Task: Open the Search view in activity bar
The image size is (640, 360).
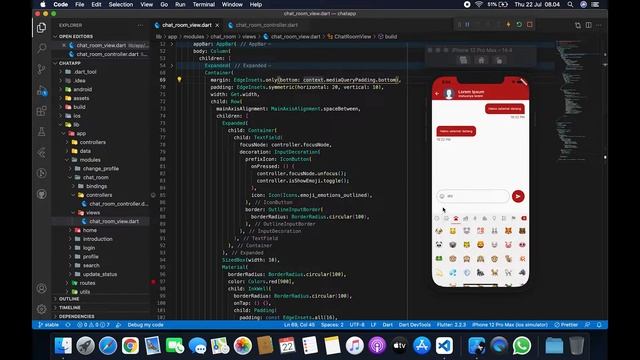Action: pyautogui.click(x=41, y=48)
